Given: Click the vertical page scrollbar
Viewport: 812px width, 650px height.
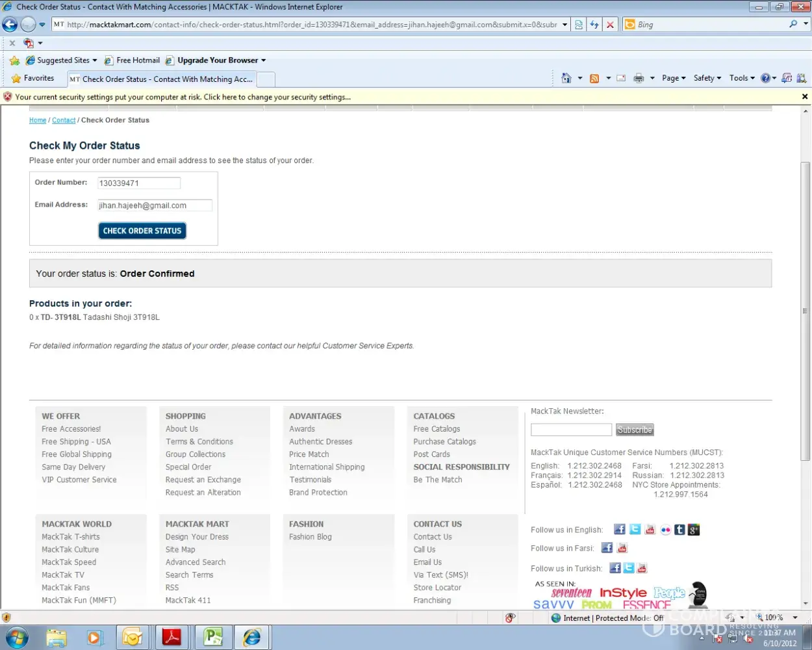Looking at the screenshot, I should tap(805, 311).
